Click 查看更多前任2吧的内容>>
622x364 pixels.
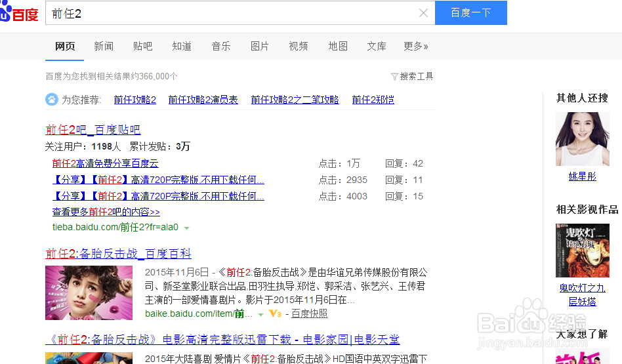(106, 212)
